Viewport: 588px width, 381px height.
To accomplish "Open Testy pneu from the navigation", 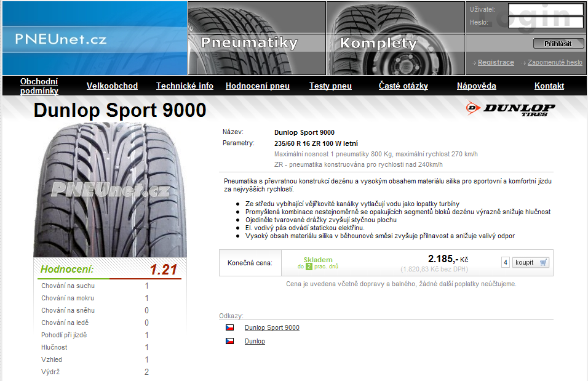I will click(330, 86).
